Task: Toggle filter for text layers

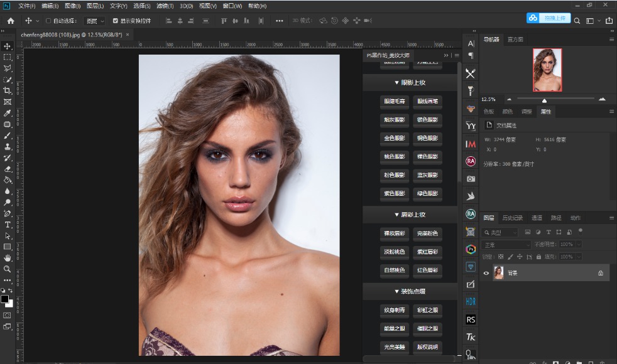Action: coord(549,232)
